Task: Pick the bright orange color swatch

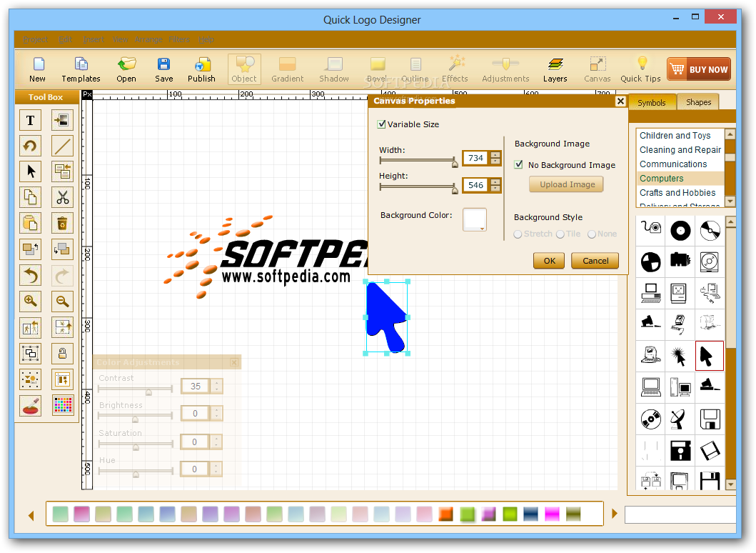Action: [446, 514]
